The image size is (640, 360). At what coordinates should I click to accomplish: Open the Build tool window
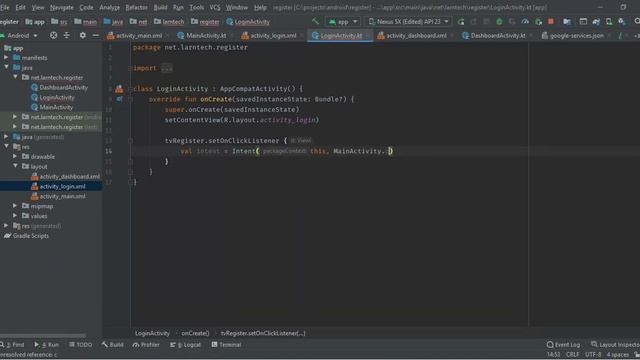(x=113, y=345)
